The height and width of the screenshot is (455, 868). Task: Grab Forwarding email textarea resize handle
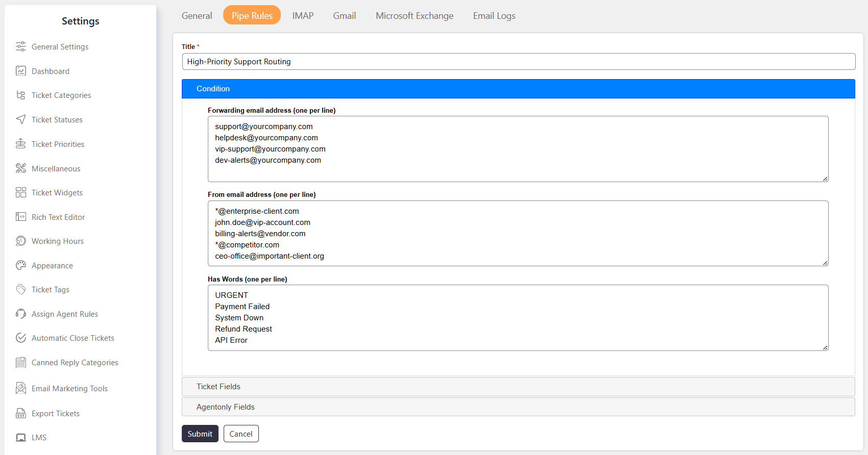coord(825,179)
